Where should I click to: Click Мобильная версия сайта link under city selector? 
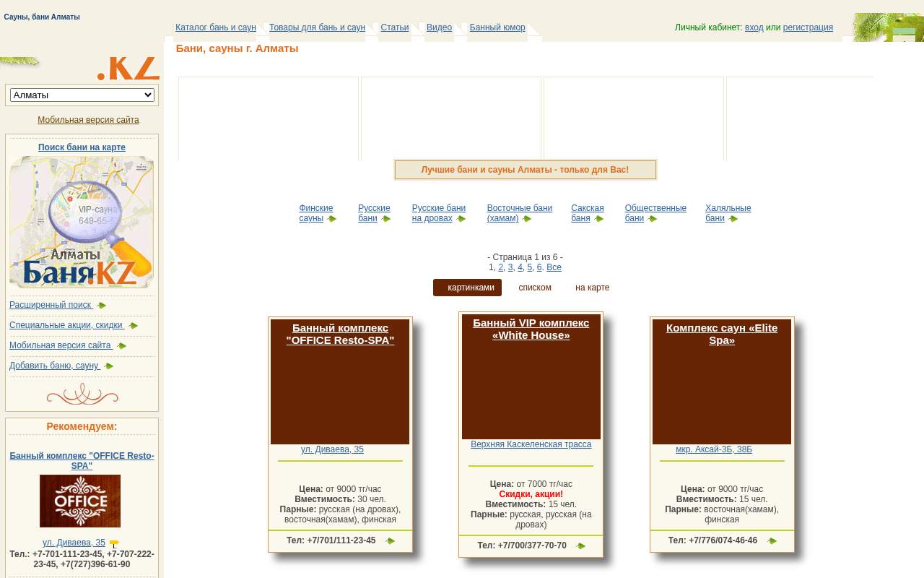[x=88, y=120]
